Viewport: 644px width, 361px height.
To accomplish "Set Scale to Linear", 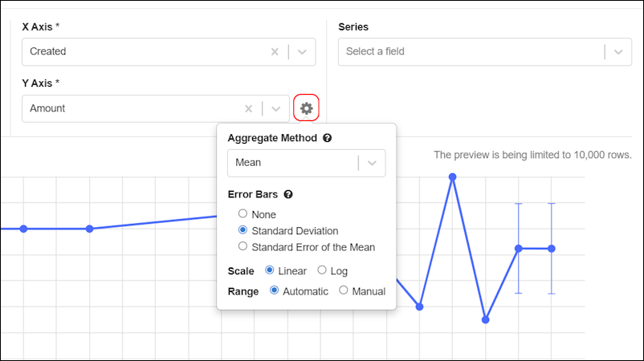I will (x=269, y=271).
